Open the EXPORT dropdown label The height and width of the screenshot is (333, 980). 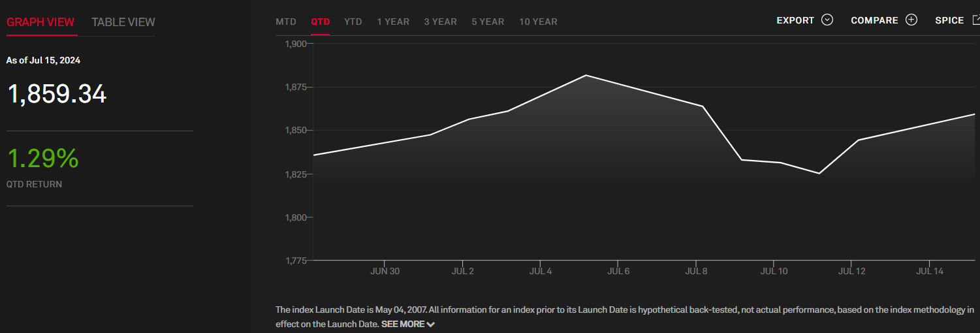[795, 21]
